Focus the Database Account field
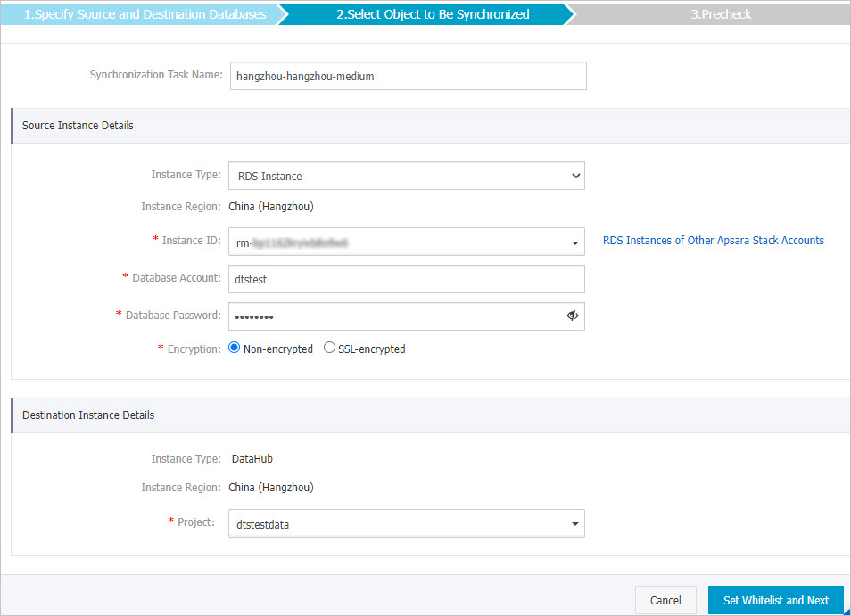This screenshot has width=851, height=616. (x=407, y=279)
